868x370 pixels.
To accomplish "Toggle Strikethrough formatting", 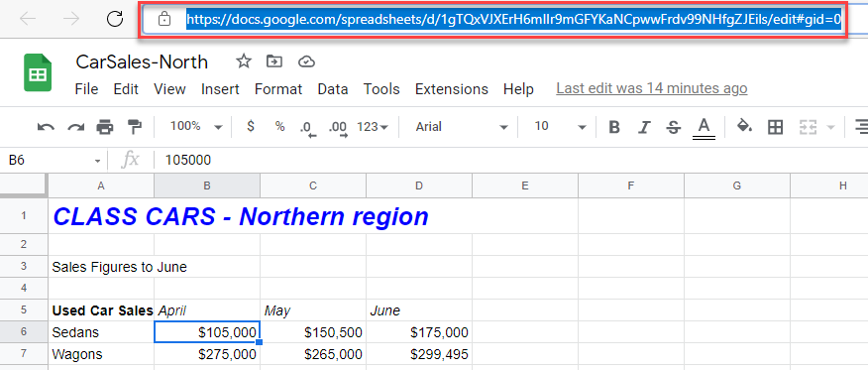I will click(673, 127).
